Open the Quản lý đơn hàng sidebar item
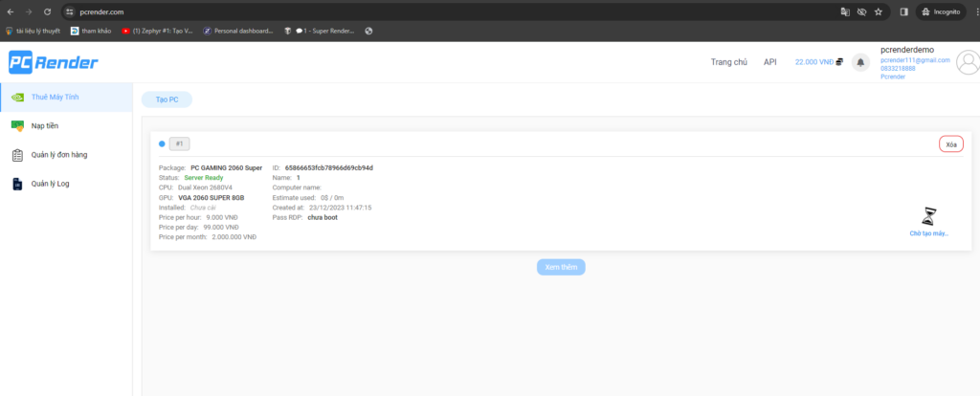This screenshot has height=396, width=980. coord(66,155)
